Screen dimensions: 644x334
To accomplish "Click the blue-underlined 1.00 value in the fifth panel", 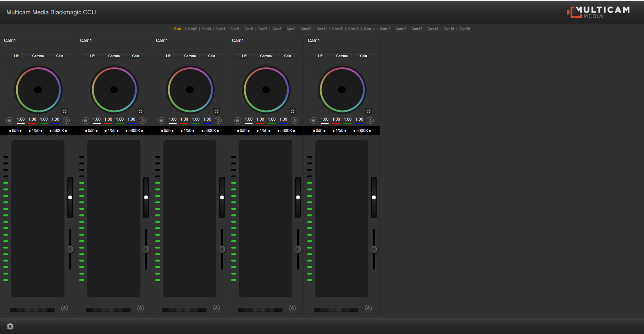I will pos(359,120).
